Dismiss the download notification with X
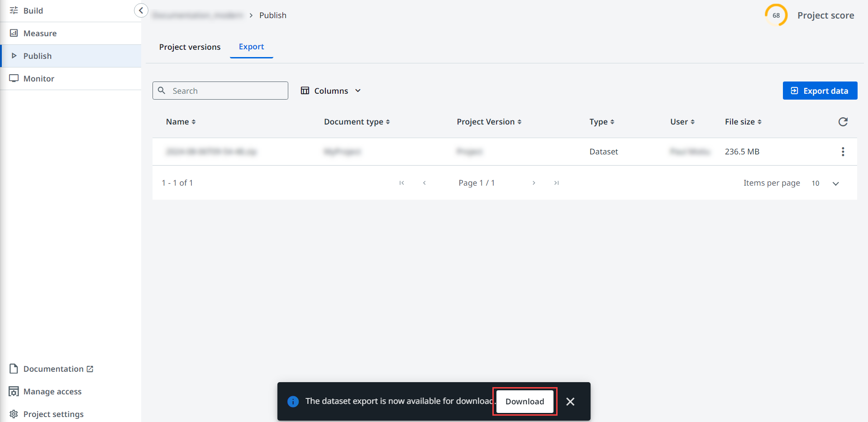The height and width of the screenshot is (422, 868). pos(570,402)
